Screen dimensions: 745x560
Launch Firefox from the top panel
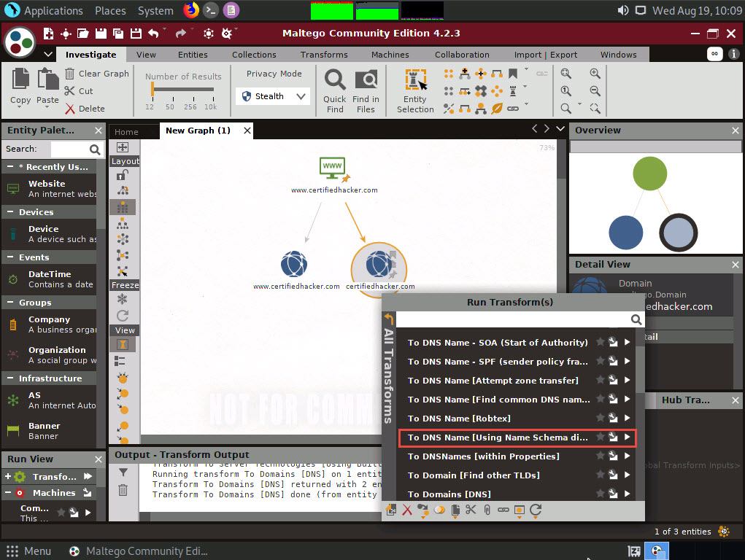click(x=191, y=10)
